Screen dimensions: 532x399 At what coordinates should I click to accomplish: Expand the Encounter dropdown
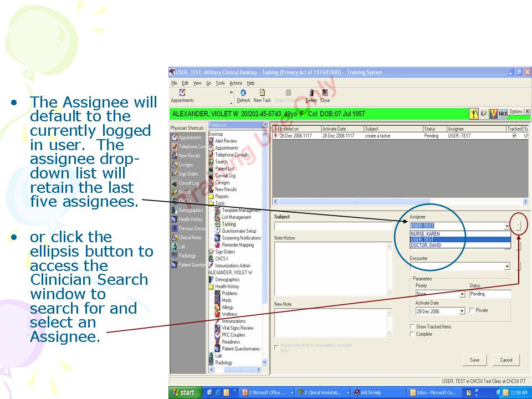507,267
